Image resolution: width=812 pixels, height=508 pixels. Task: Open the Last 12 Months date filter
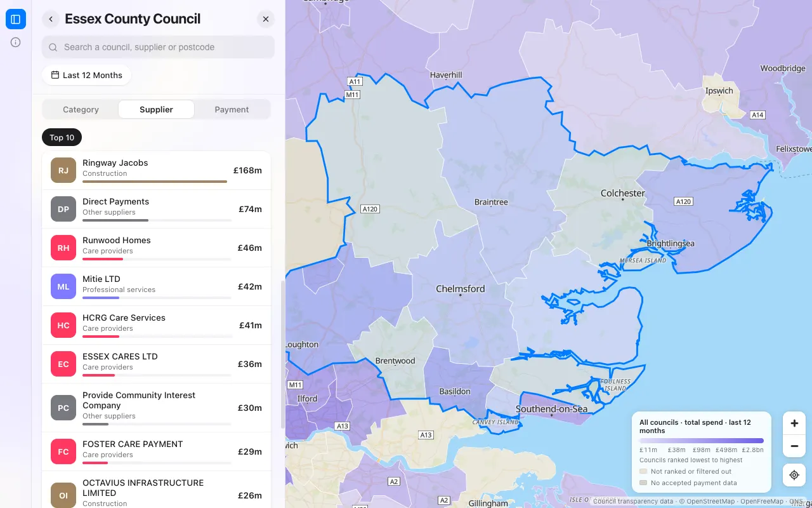(x=86, y=75)
